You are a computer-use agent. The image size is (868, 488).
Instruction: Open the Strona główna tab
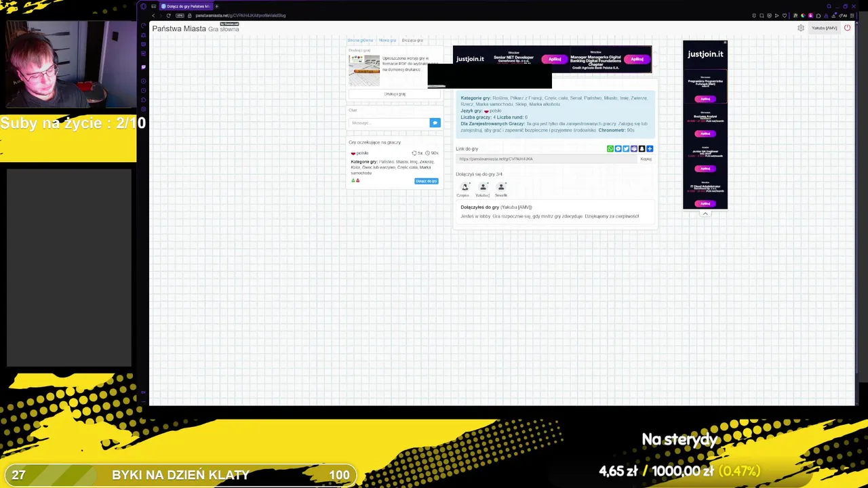pyautogui.click(x=360, y=41)
